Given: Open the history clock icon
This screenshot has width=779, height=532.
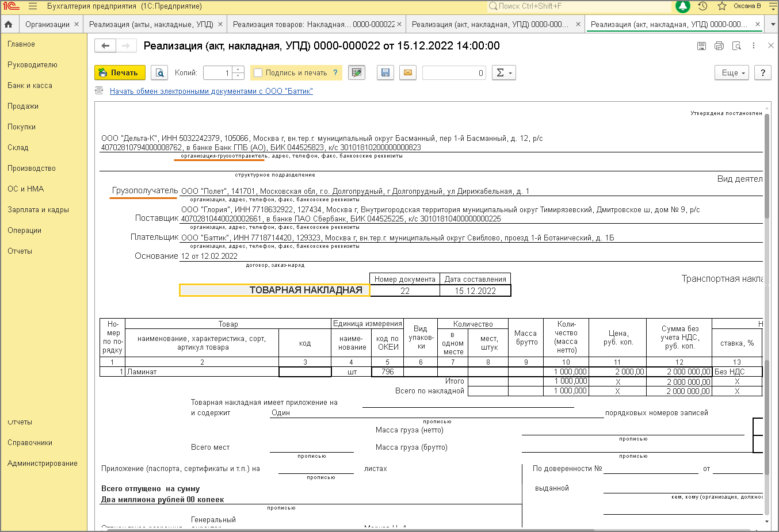Looking at the screenshot, I should click(x=702, y=6).
